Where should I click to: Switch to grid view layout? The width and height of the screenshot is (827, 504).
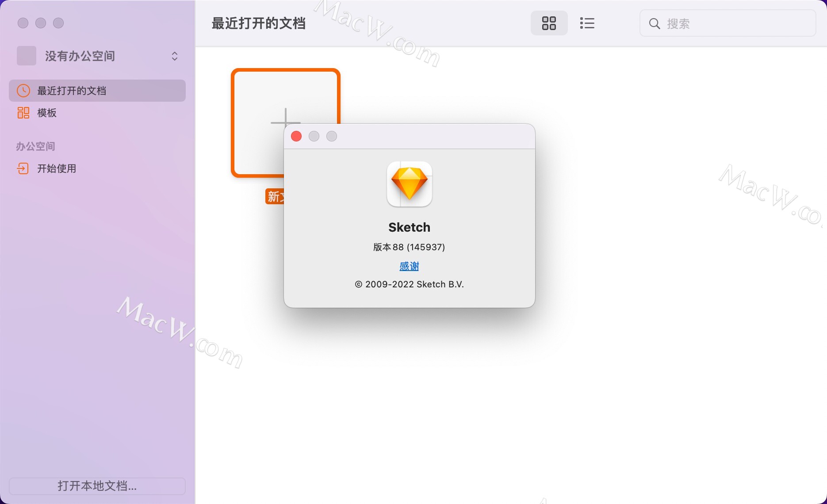tap(549, 23)
